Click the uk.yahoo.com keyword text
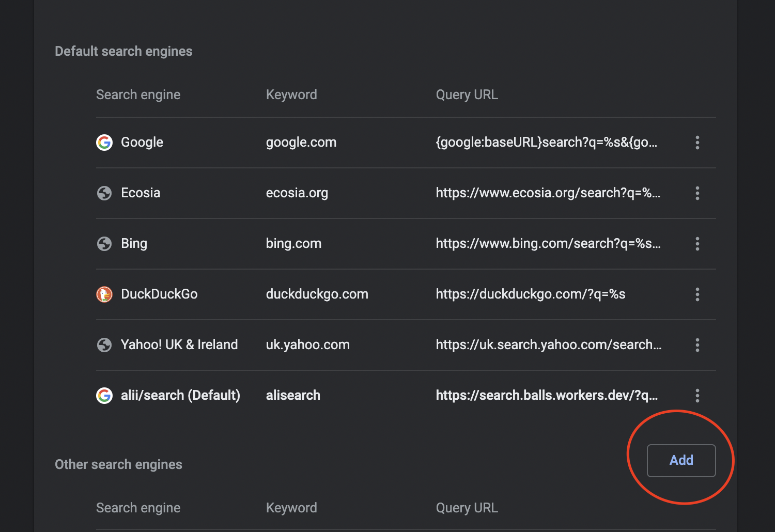This screenshot has width=775, height=532. pyautogui.click(x=308, y=345)
